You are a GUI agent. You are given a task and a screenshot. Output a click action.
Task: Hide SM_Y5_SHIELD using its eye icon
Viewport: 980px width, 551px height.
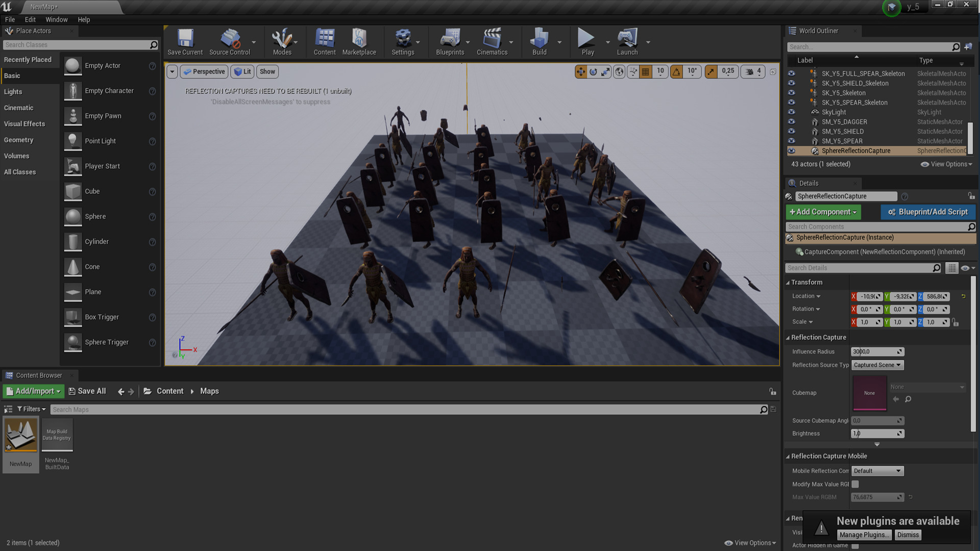pyautogui.click(x=791, y=132)
